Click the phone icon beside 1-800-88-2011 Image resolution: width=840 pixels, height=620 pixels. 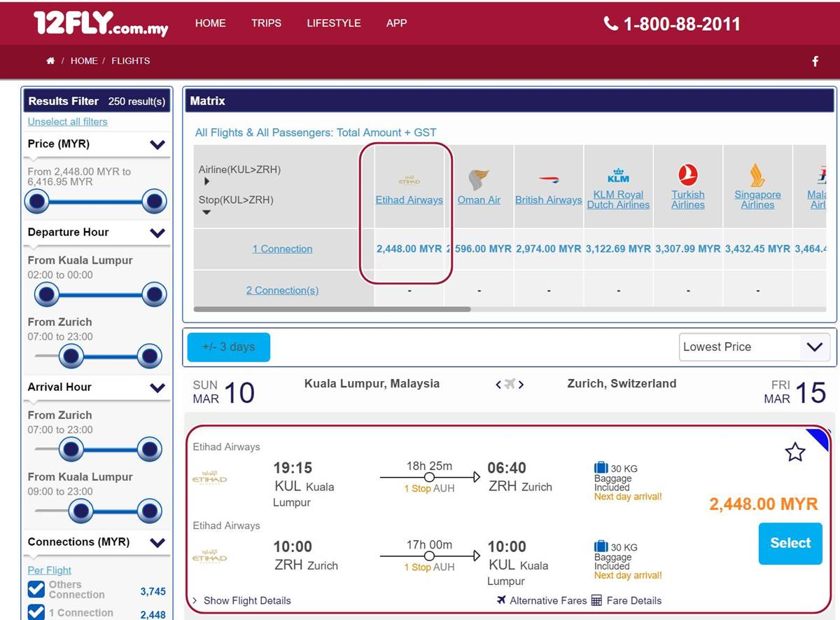(610, 24)
